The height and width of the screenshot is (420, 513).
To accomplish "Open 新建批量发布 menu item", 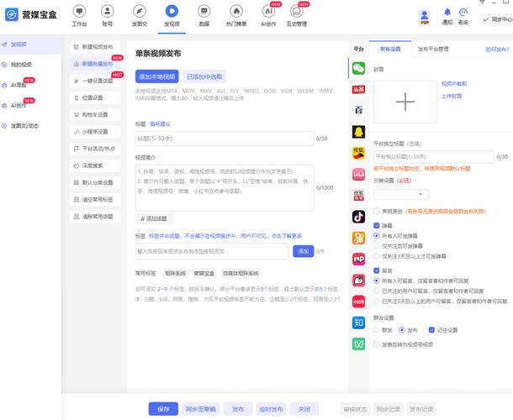I will click(95, 64).
